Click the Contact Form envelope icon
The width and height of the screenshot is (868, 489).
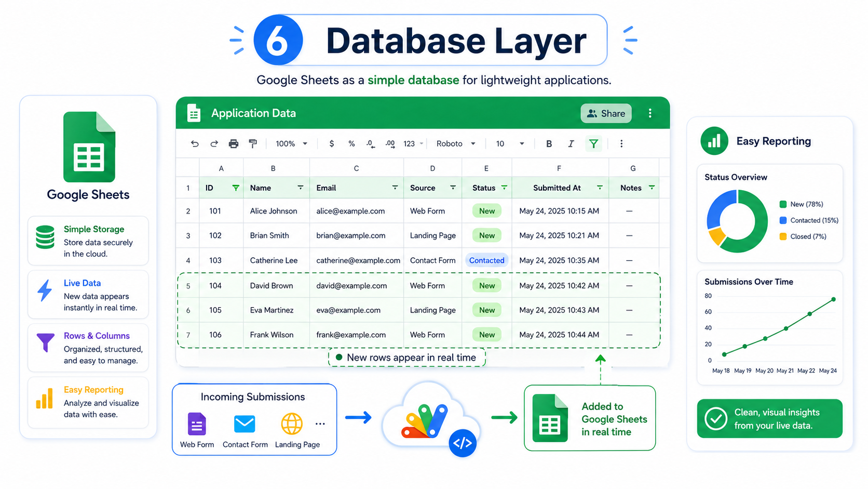[x=245, y=424]
